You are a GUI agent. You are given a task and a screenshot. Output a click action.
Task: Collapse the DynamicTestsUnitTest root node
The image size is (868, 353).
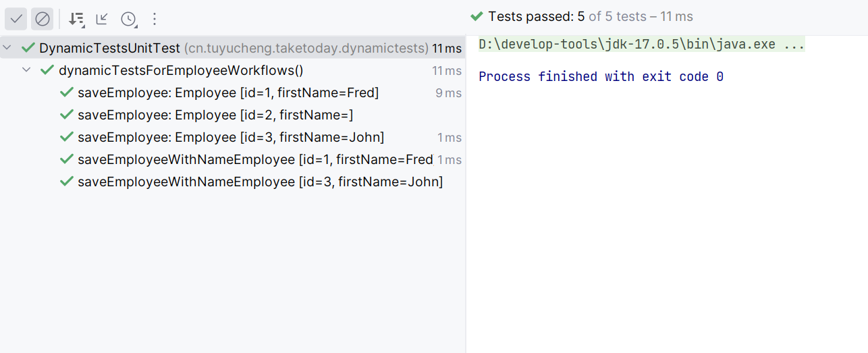[x=8, y=48]
